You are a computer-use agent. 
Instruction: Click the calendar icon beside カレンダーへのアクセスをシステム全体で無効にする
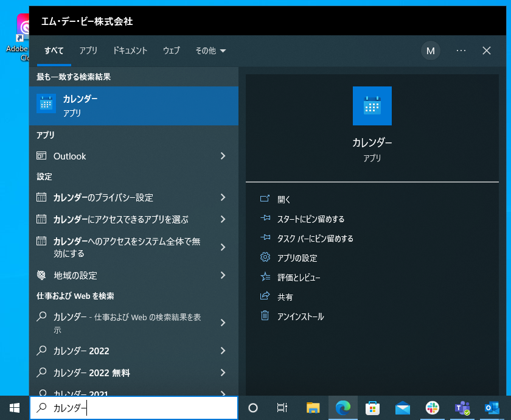(41, 240)
